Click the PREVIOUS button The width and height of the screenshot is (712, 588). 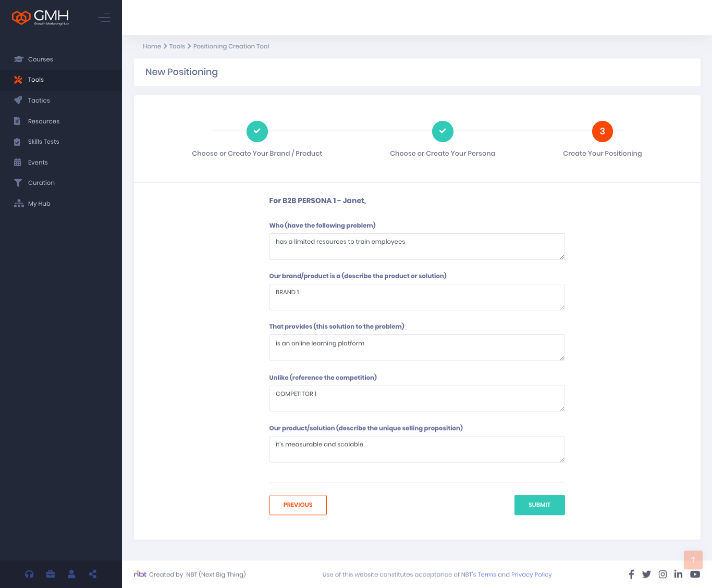pos(298,505)
